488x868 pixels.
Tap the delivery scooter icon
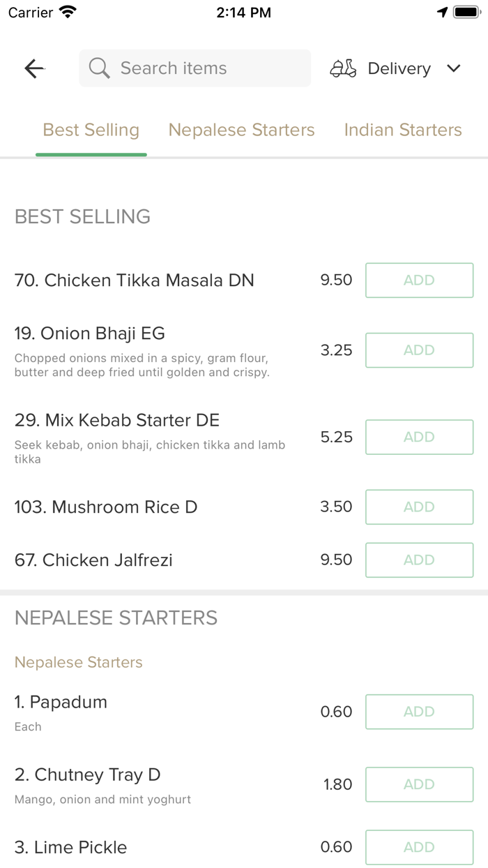click(343, 68)
